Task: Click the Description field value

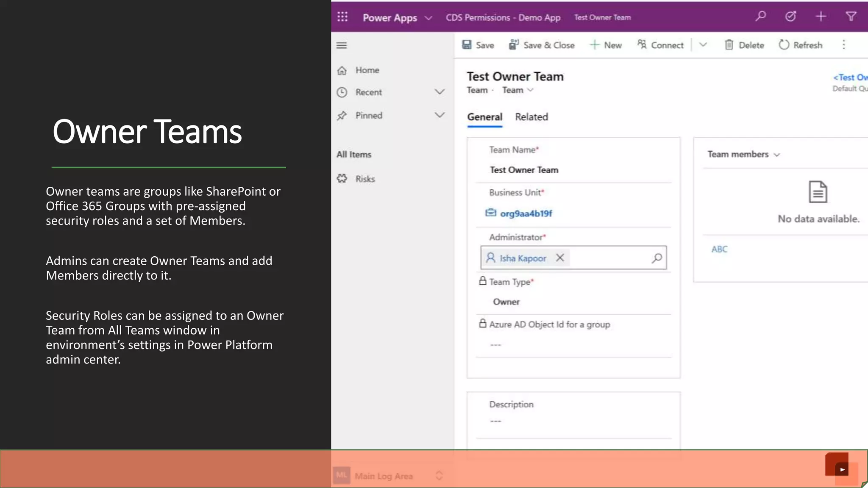Action: coord(495,421)
